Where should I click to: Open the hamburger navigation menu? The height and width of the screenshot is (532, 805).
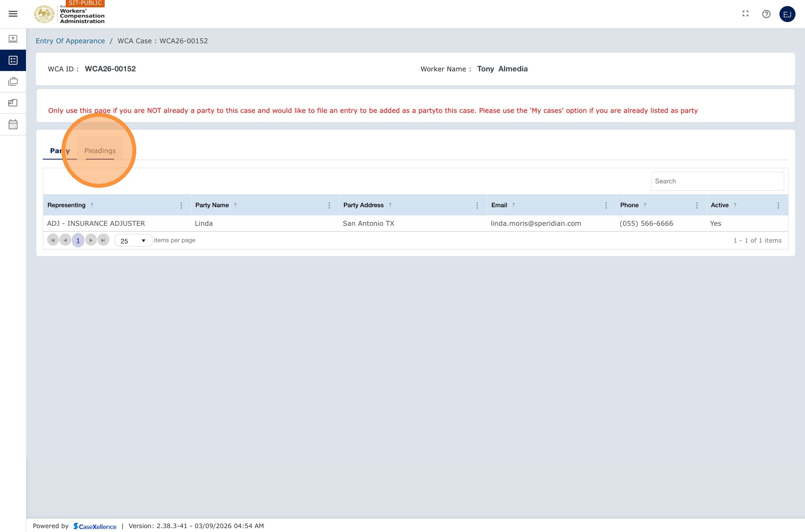(x=13, y=14)
